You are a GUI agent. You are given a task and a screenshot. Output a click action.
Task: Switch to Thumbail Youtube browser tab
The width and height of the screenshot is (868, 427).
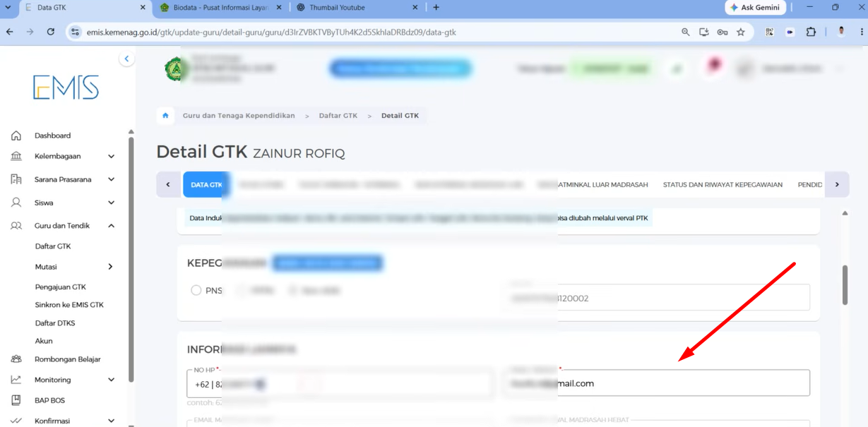tap(357, 8)
